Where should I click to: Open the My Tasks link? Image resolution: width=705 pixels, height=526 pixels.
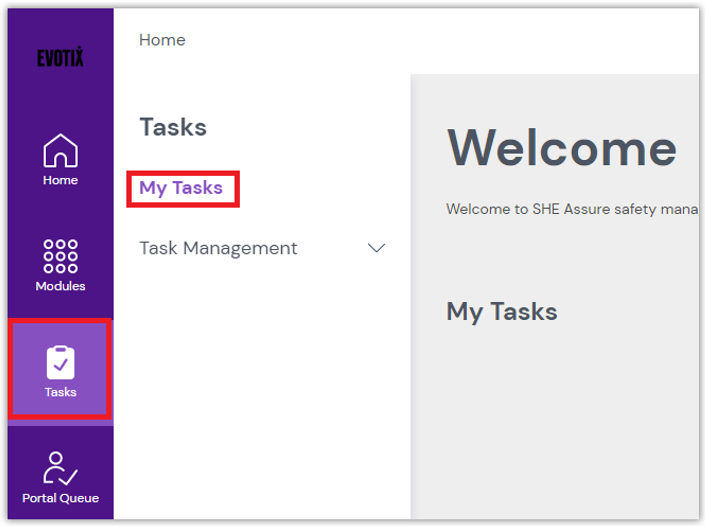coord(181,188)
